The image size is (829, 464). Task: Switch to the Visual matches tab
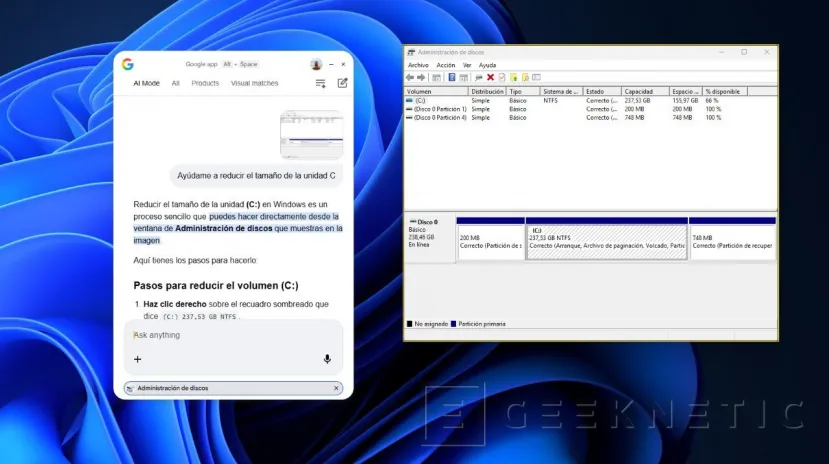point(254,83)
